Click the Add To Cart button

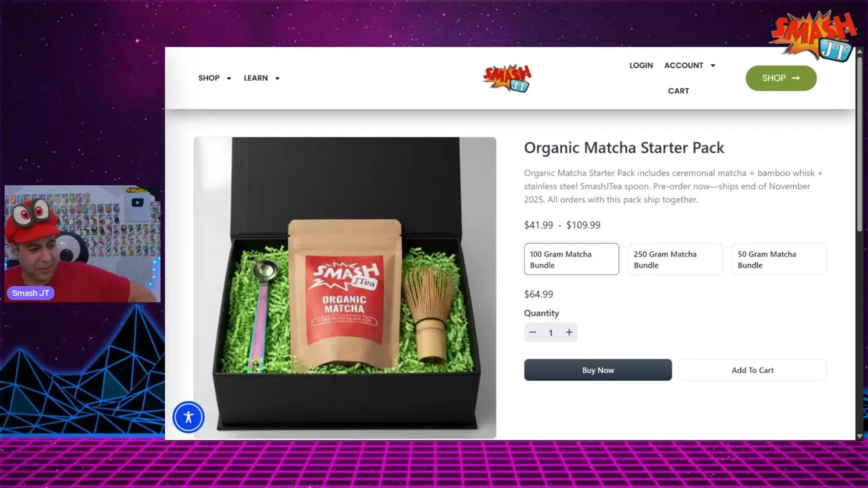click(753, 370)
